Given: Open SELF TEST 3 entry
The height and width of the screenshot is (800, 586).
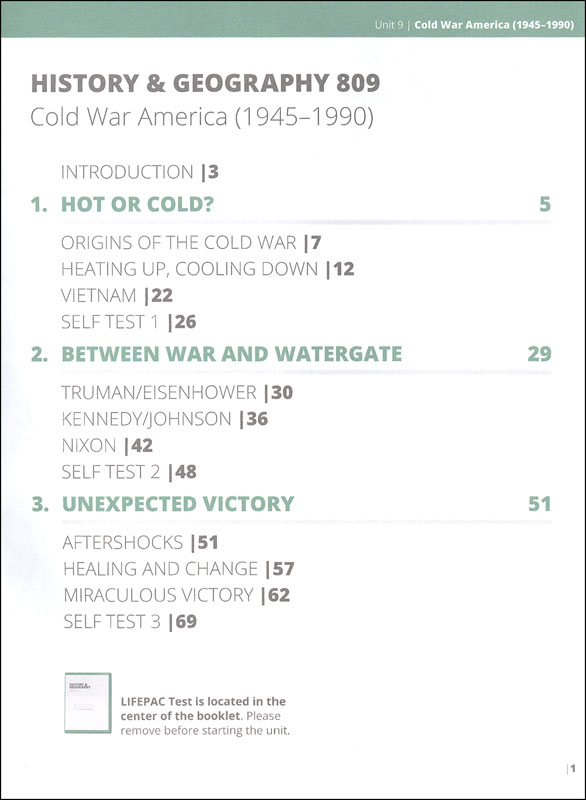Looking at the screenshot, I should pos(130,622).
